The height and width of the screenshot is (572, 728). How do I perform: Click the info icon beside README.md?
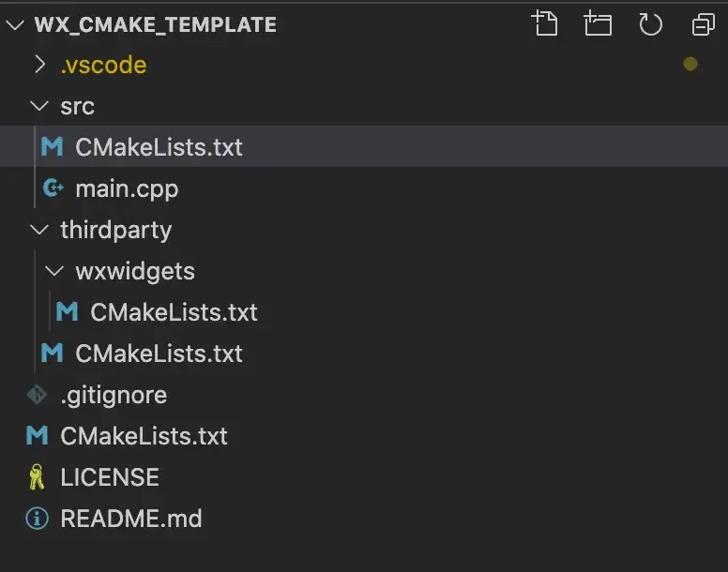38,519
